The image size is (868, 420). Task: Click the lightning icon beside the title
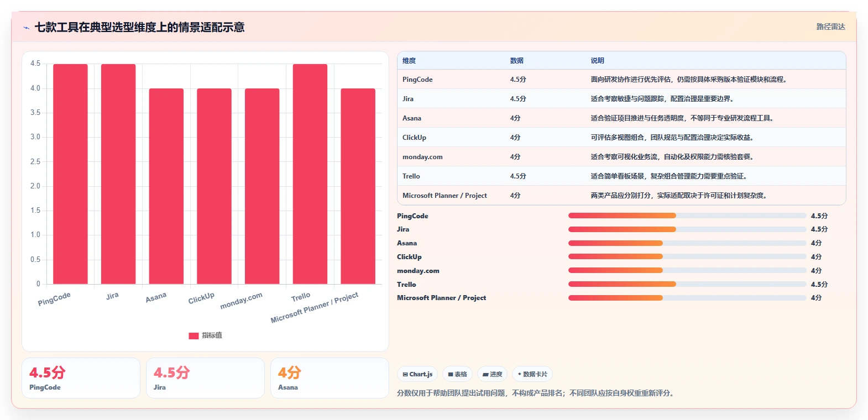[x=26, y=28]
